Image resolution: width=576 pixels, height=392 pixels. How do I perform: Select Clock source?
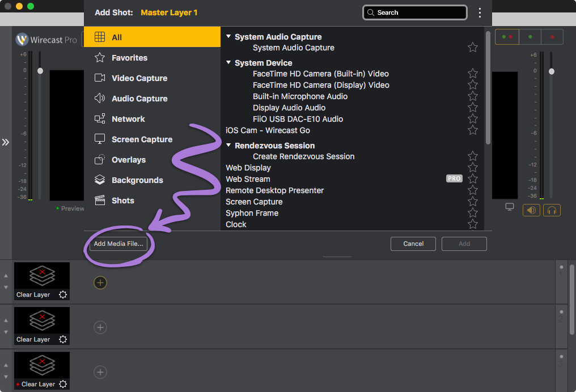[236, 225]
